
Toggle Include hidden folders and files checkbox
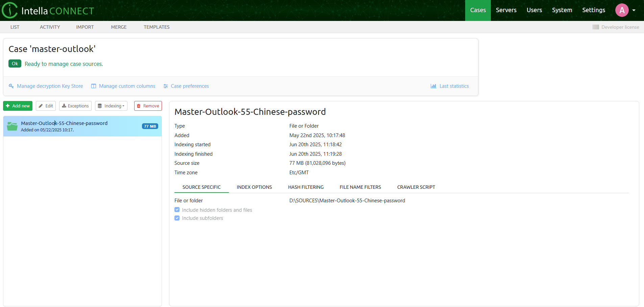point(177,210)
